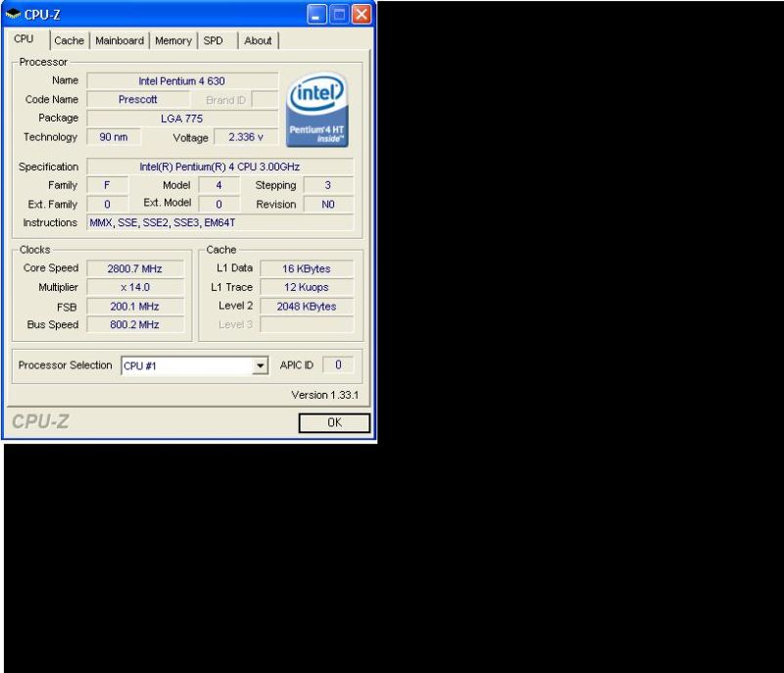Click the Family value F
This screenshot has height=673, width=784.
point(107,185)
